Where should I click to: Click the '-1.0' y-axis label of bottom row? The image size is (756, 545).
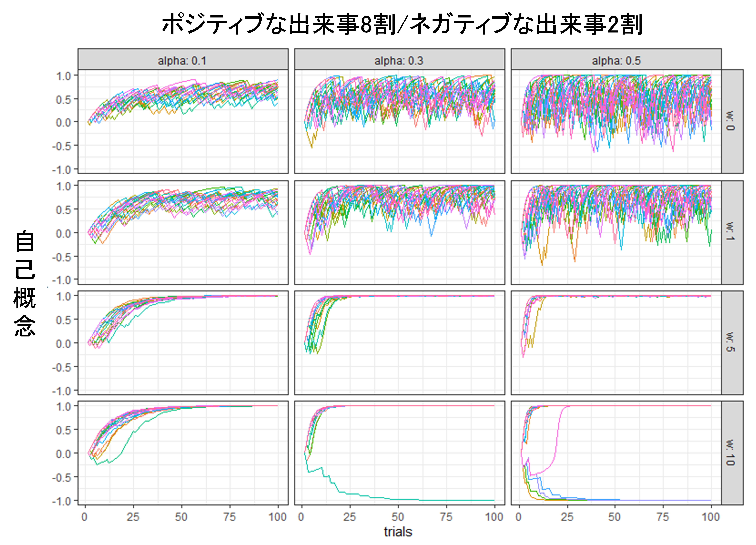tap(62, 501)
